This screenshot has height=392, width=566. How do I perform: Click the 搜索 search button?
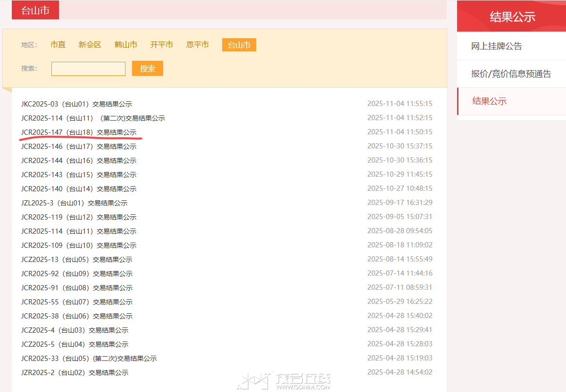147,68
